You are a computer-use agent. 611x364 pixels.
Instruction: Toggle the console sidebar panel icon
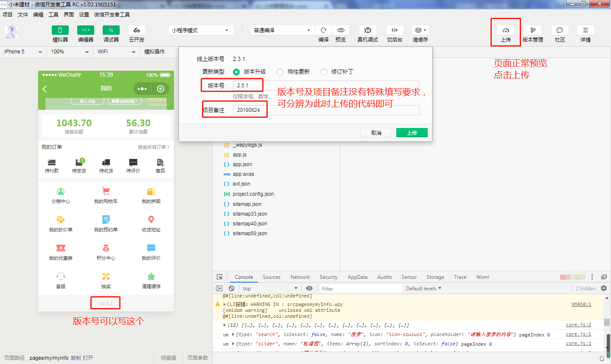click(219, 289)
